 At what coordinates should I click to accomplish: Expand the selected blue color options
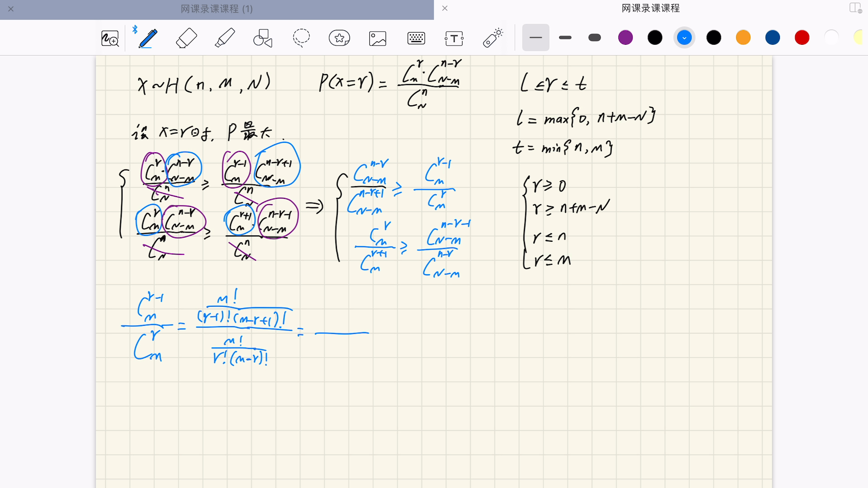point(684,38)
